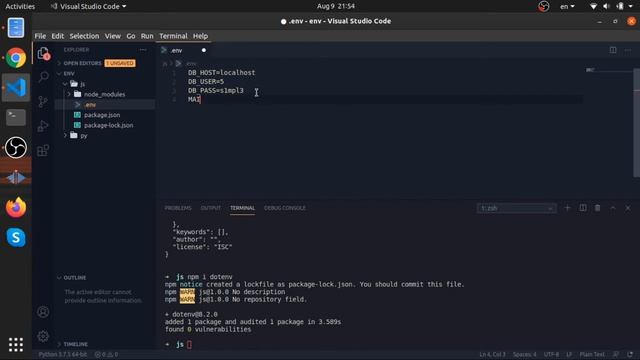
Task: Click Plain Text language mode status
Action: point(592,354)
